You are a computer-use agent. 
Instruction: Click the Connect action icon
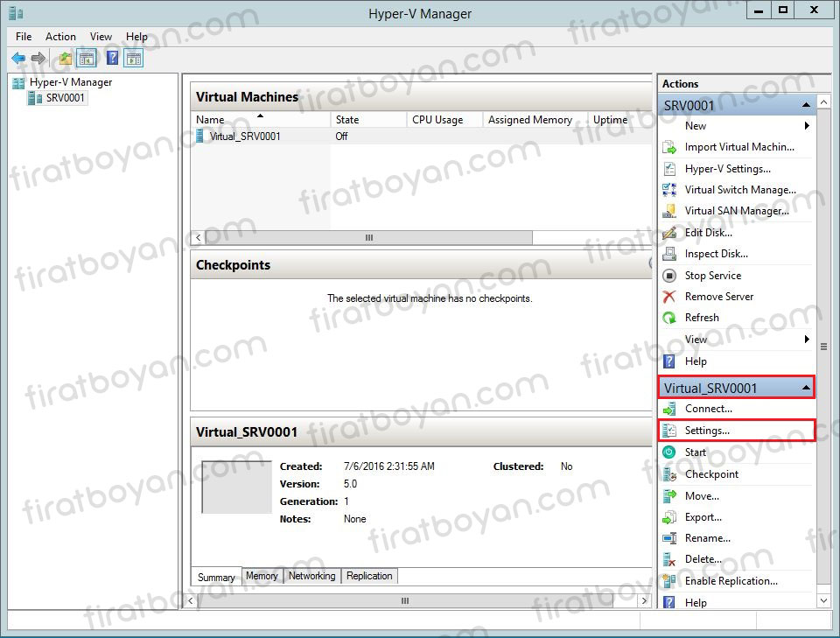pos(669,409)
